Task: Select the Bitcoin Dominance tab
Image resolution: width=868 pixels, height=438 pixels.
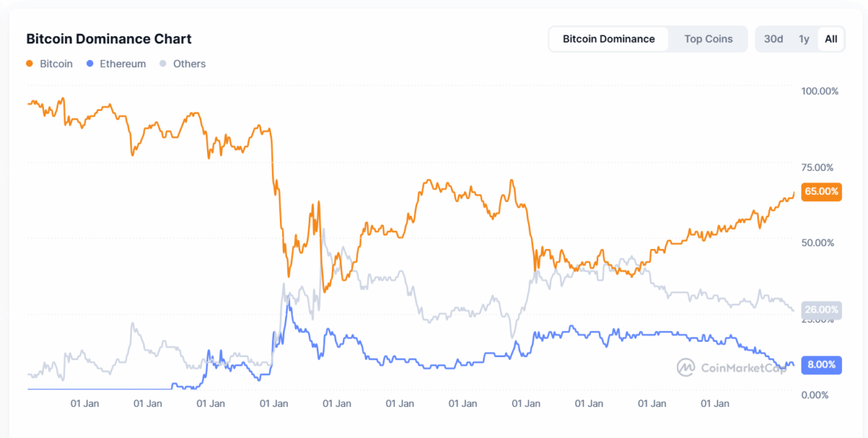Action: pyautogui.click(x=608, y=38)
